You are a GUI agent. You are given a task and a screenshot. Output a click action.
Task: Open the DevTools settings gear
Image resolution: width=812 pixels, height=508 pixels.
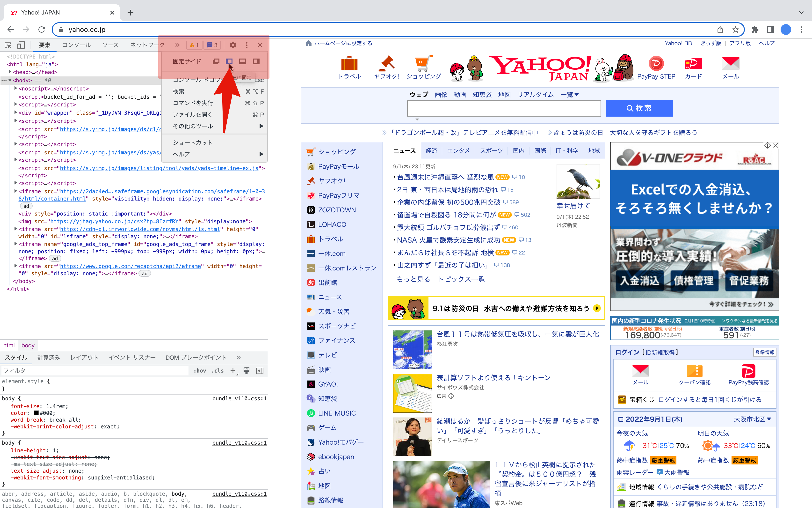tap(233, 45)
